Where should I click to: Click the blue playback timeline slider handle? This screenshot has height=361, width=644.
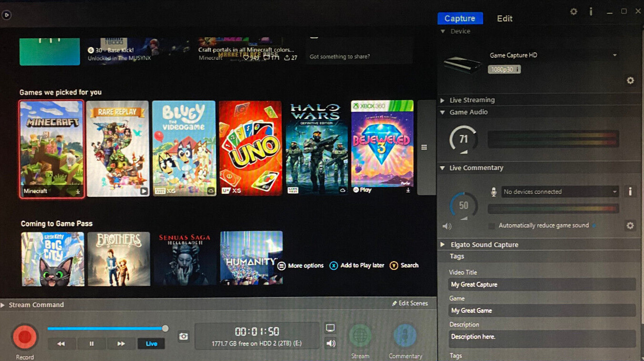tap(165, 329)
